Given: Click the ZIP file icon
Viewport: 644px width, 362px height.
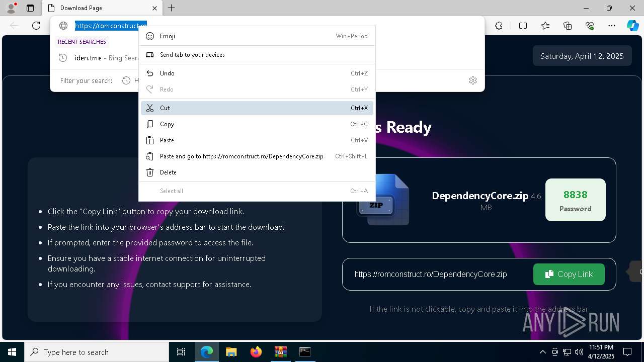Looking at the screenshot, I should [x=383, y=200].
